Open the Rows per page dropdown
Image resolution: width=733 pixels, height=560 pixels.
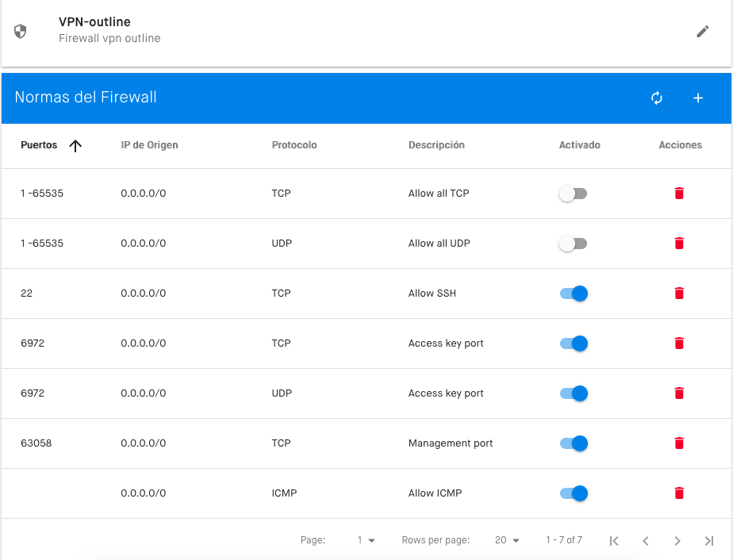507,540
